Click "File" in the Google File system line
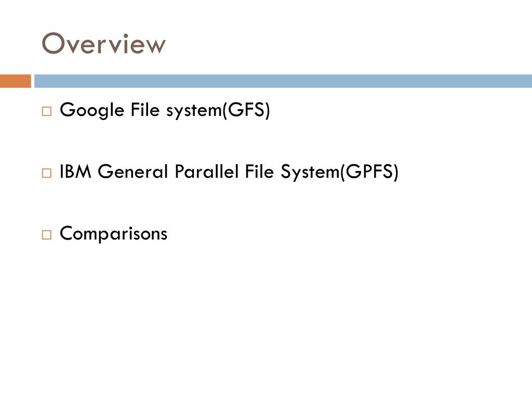532x399 pixels. pos(145,110)
